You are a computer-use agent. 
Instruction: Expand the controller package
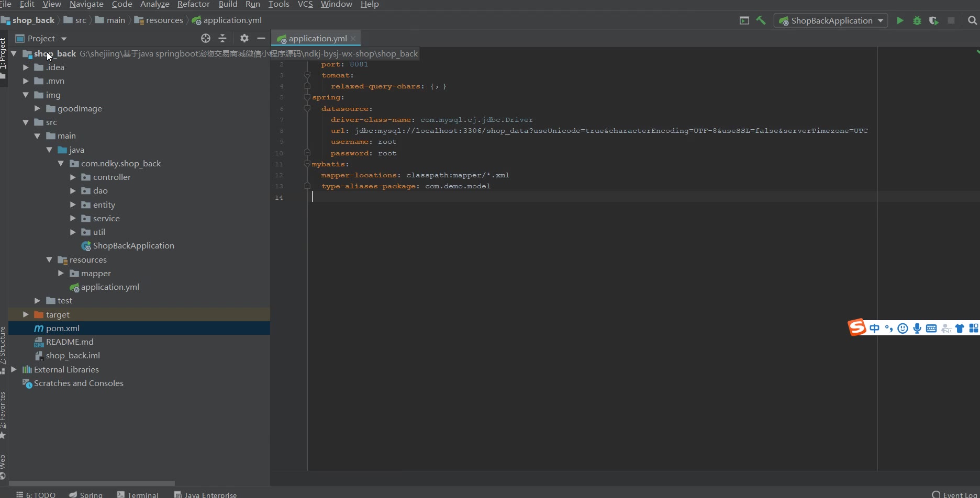coord(73,177)
